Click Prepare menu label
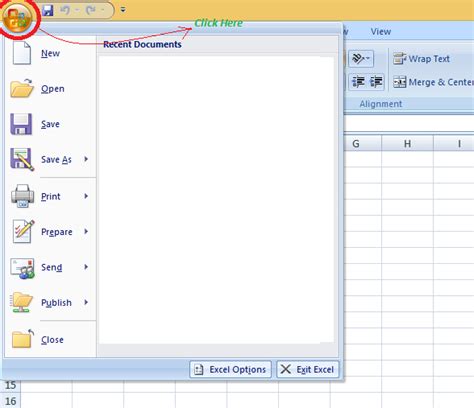Viewport: 474px width, 408px height. [57, 232]
